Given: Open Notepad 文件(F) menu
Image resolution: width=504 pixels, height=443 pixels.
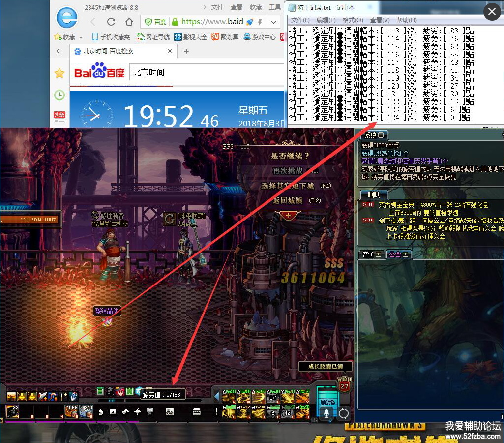Looking at the screenshot, I should (x=300, y=20).
